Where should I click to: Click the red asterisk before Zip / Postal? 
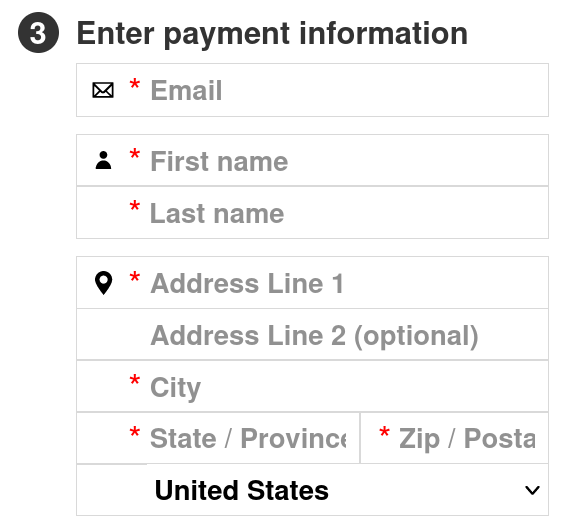(384, 431)
